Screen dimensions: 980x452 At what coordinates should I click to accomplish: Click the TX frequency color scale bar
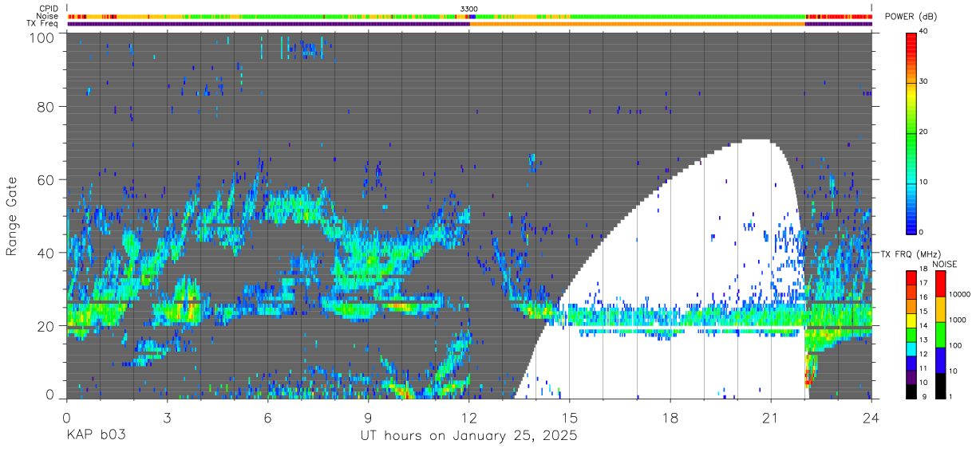pos(911,333)
